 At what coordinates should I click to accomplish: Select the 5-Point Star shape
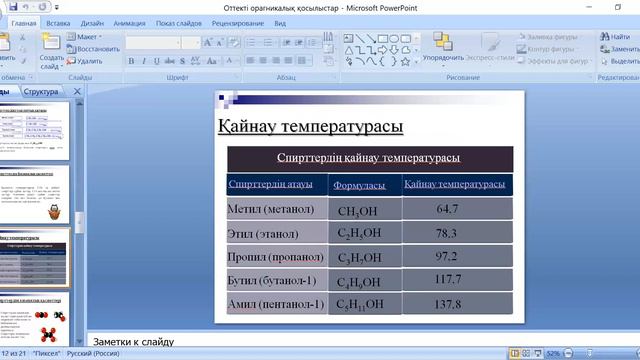coord(405,62)
